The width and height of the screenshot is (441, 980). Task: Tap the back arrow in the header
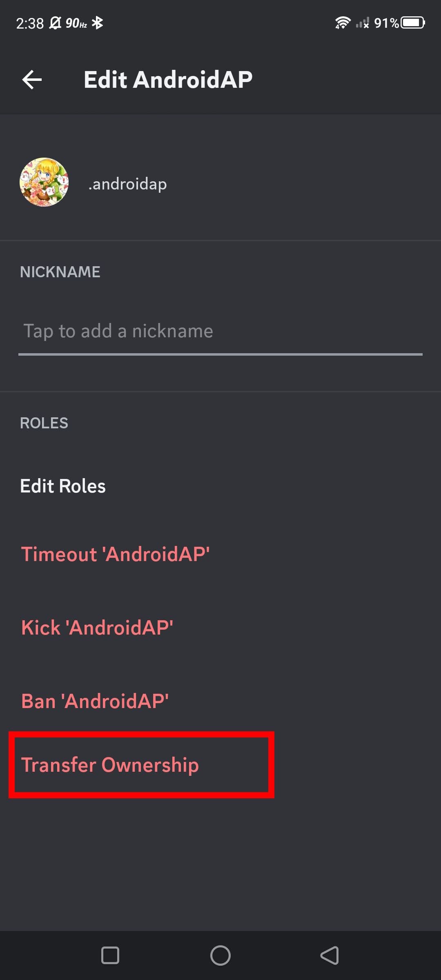click(32, 79)
